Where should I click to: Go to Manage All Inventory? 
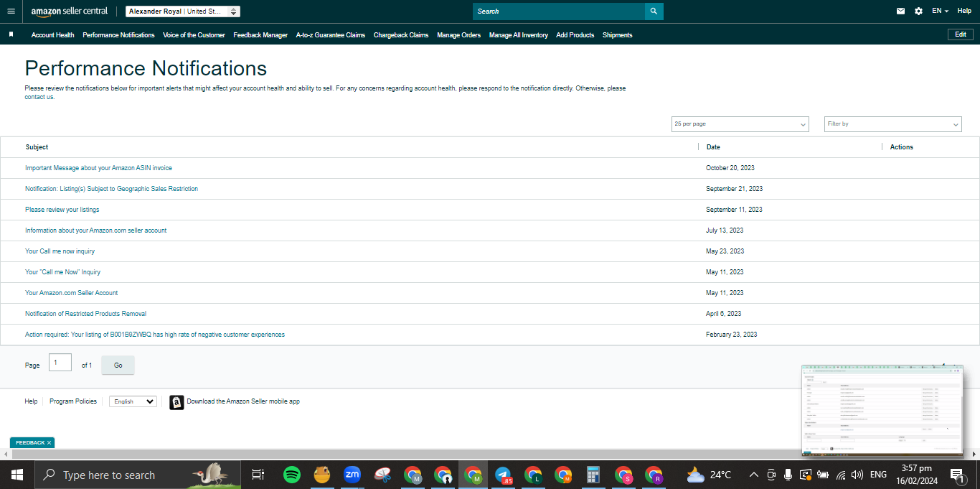pos(519,35)
